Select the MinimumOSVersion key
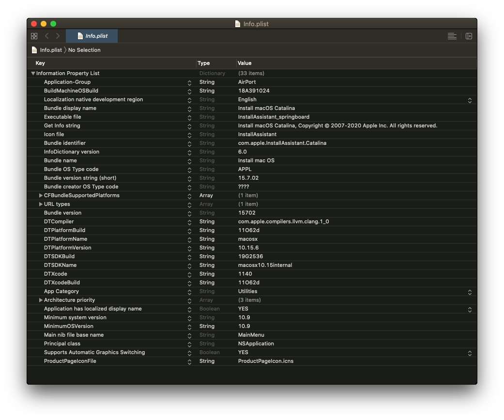 tap(68, 326)
